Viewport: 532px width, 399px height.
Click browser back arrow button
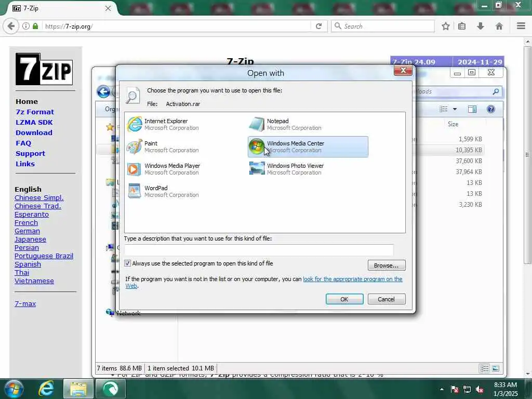[11, 26]
